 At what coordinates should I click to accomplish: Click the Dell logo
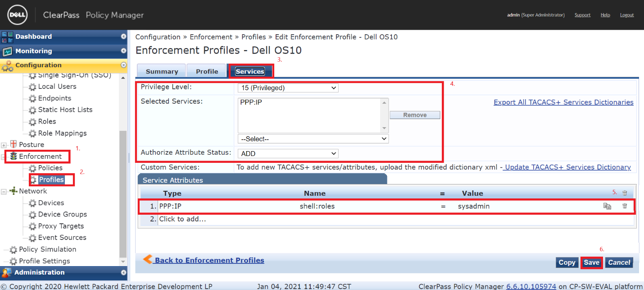(x=18, y=15)
